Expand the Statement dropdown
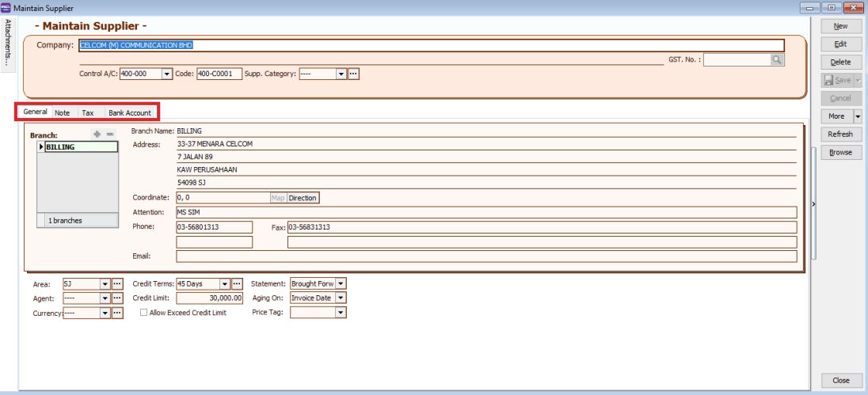This screenshot has width=868, height=395. (341, 283)
